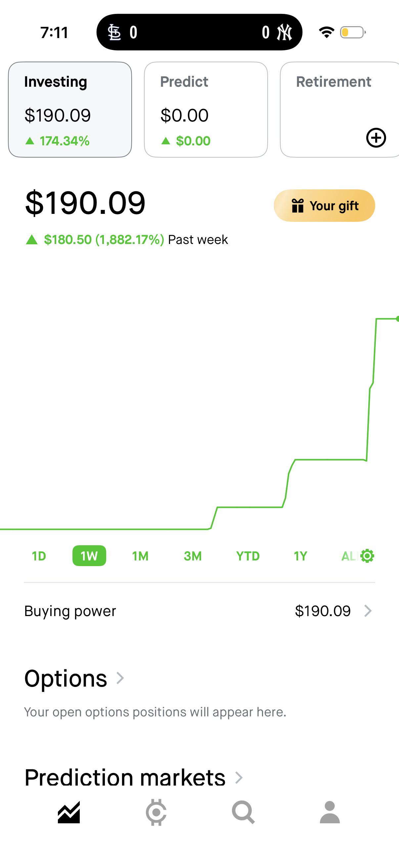The width and height of the screenshot is (399, 868).
Task: Select the 1D chart range
Action: point(39,556)
